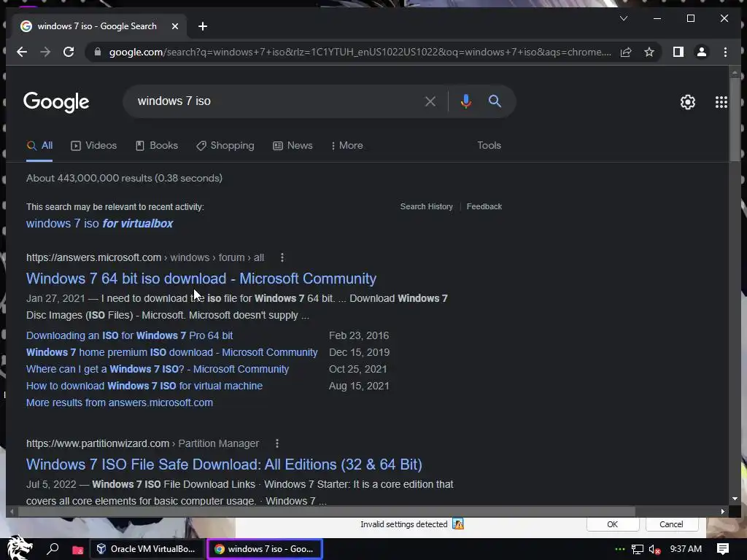This screenshot has height=560, width=747.
Task: Reload the Google search page
Action: click(69, 52)
